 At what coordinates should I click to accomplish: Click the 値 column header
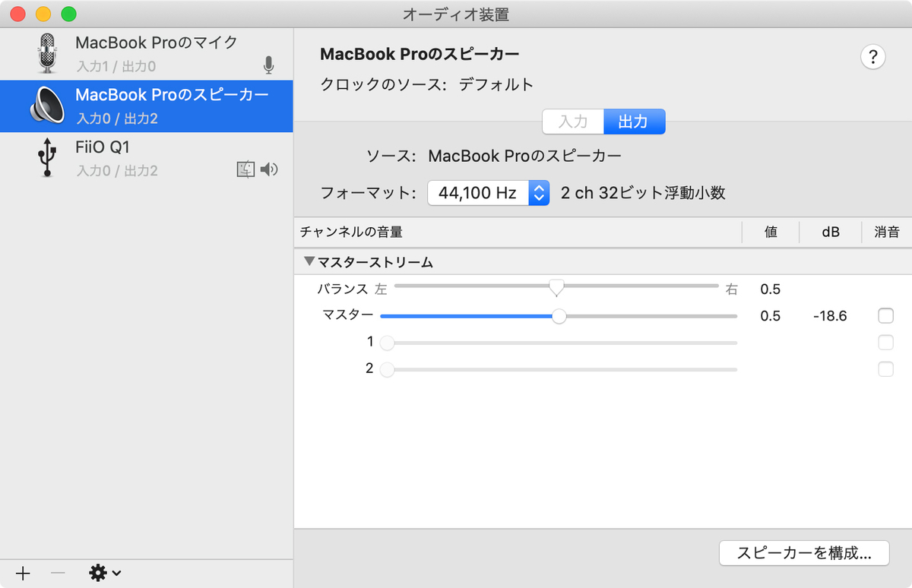coord(771,232)
